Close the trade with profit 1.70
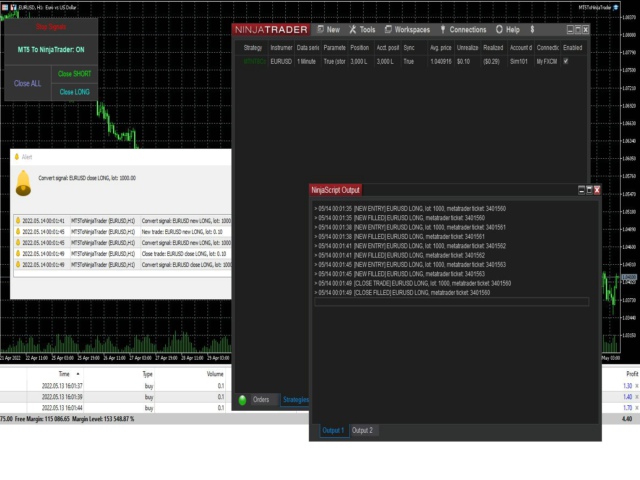Screen dimensions: 640x480 pyautogui.click(x=637, y=408)
